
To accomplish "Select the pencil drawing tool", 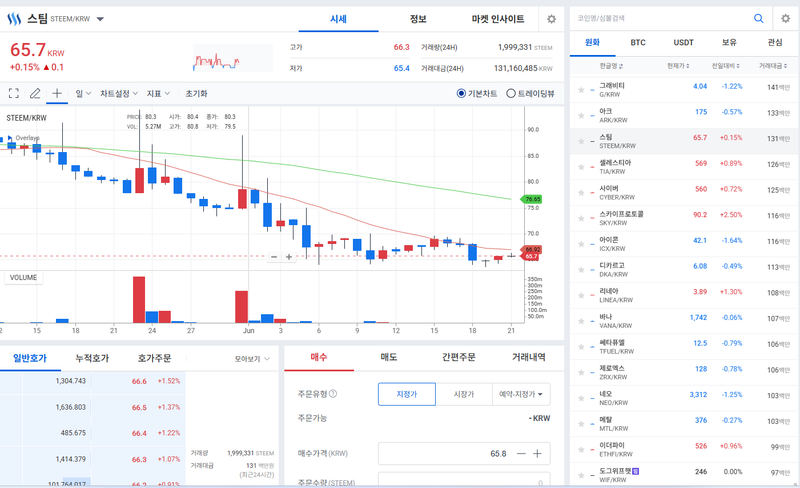I will tap(35, 93).
